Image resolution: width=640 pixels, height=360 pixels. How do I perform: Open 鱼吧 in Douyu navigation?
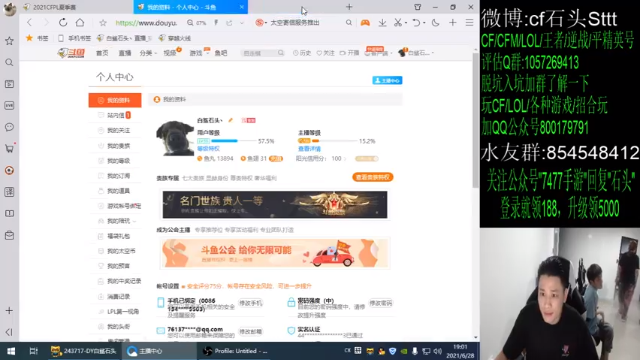pos(221,53)
